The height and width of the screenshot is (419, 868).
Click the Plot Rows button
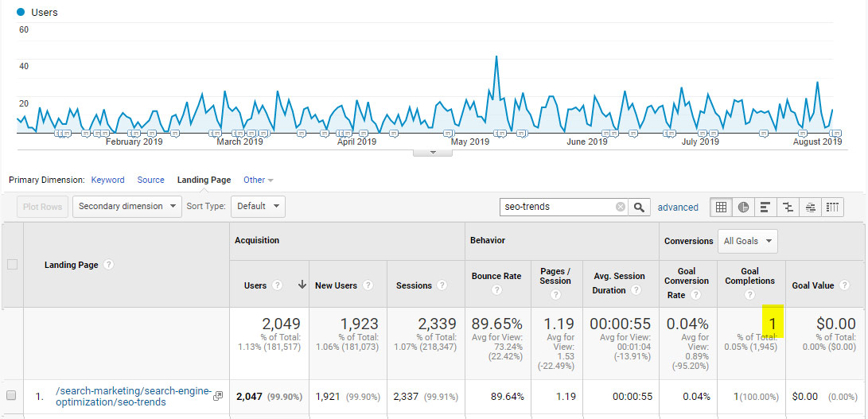tap(42, 207)
